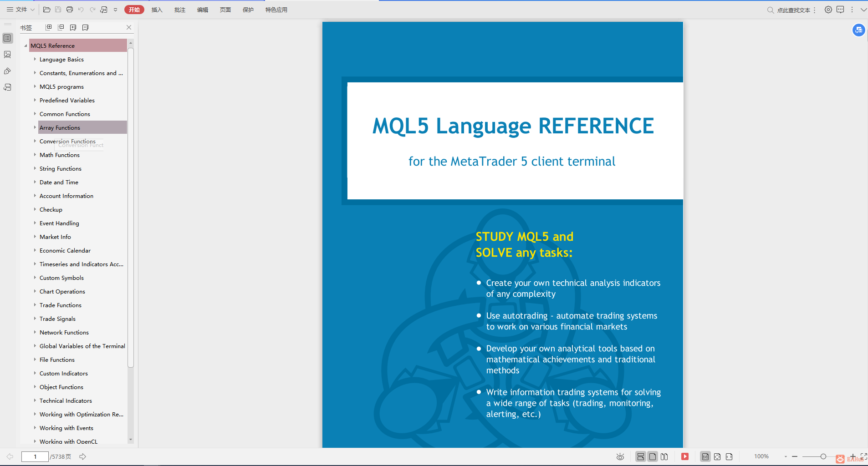
Task: Open the feedback chat bubble icon
Action: tap(840, 10)
